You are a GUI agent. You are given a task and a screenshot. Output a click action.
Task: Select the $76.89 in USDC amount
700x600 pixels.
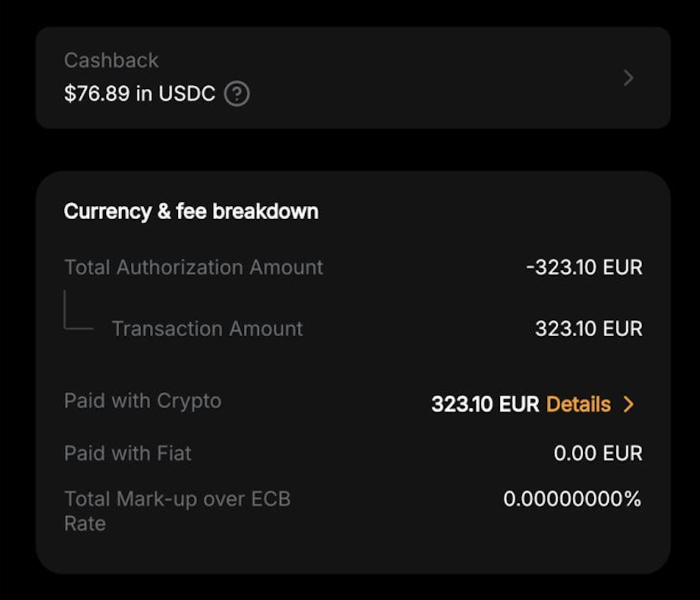(140, 94)
